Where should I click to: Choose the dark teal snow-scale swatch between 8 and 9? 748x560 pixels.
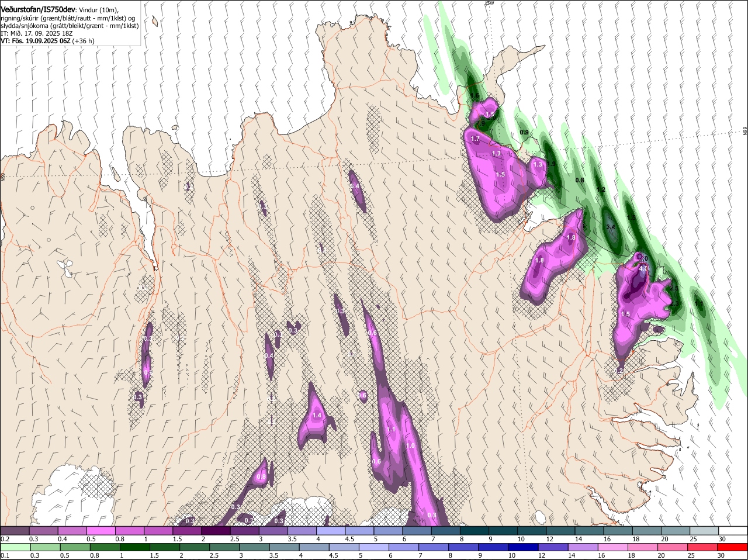(x=476, y=530)
